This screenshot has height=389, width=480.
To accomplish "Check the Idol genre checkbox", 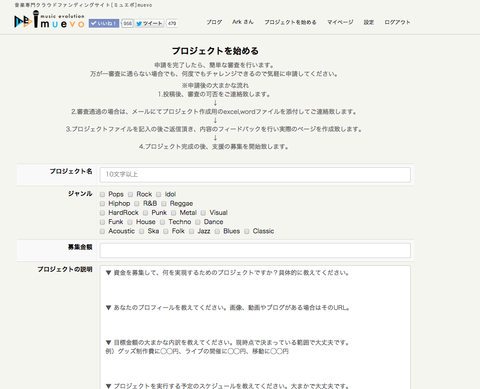I will [x=159, y=194].
